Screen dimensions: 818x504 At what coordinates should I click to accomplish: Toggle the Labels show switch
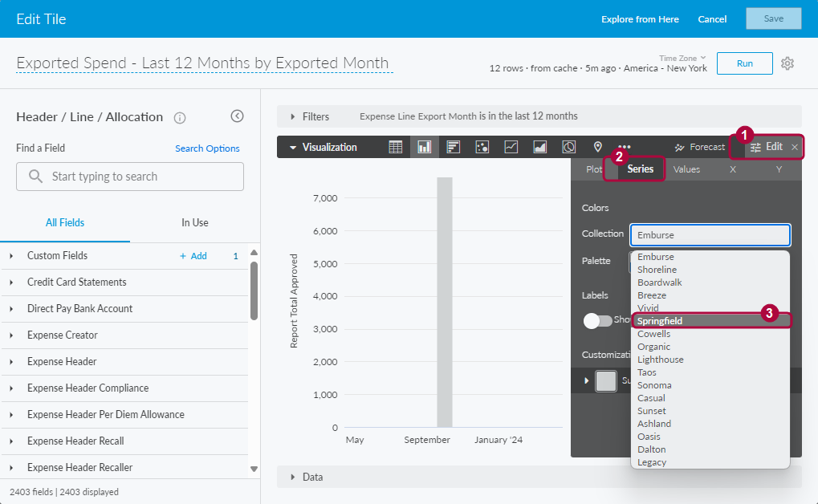(598, 320)
